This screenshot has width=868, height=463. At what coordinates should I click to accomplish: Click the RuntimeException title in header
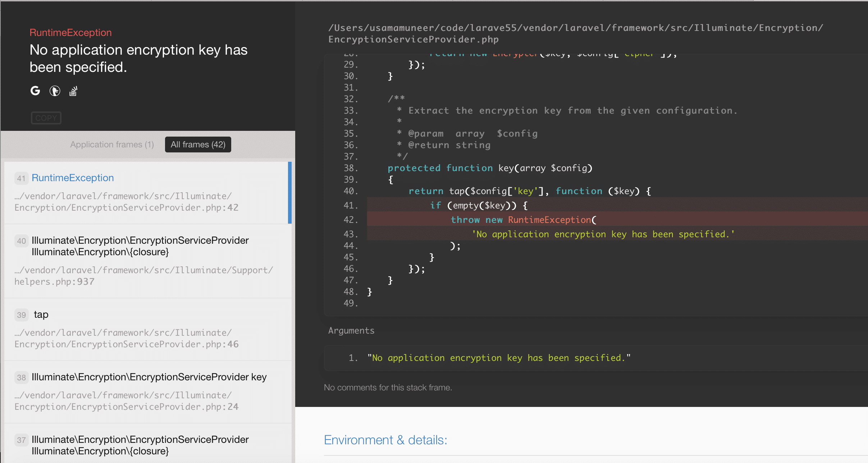point(70,33)
